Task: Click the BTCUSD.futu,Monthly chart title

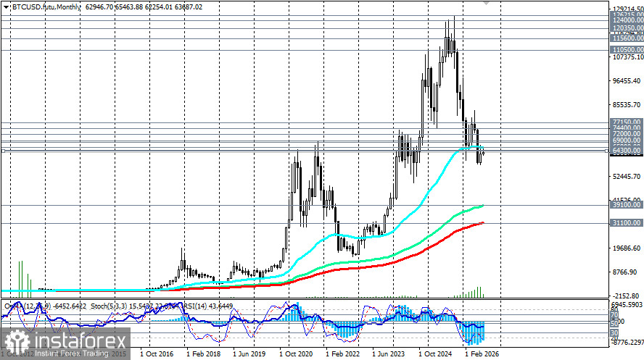Action: (x=46, y=7)
